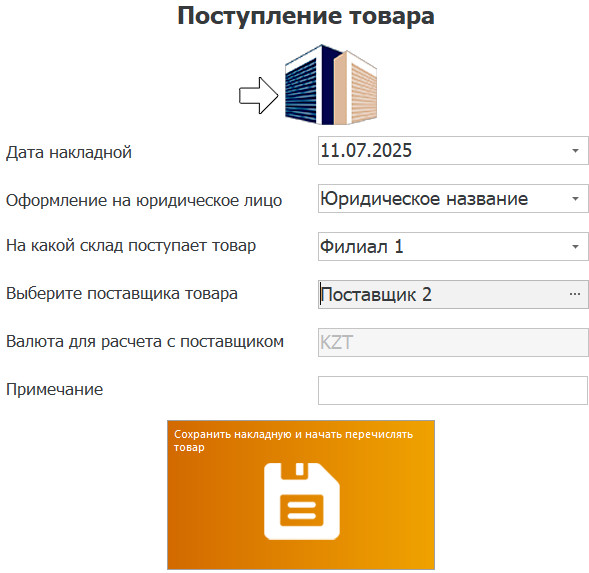Viewport: 589px width, 573px height.
Task: Click the Поступление товара heading
Action: [x=306, y=16]
